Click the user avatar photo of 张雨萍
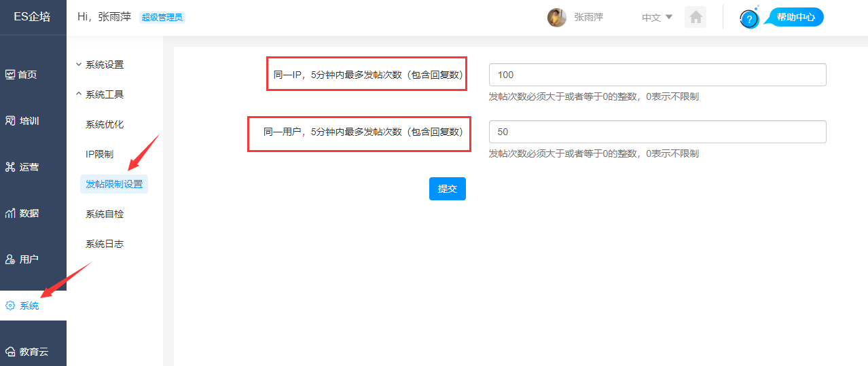Image resolution: width=868 pixels, height=366 pixels. tap(557, 18)
